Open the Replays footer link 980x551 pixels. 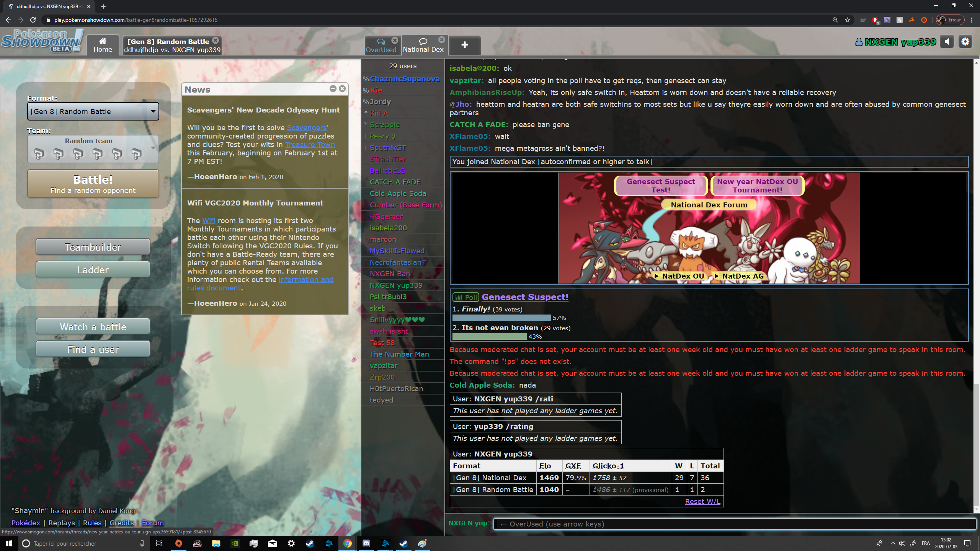tap(61, 523)
